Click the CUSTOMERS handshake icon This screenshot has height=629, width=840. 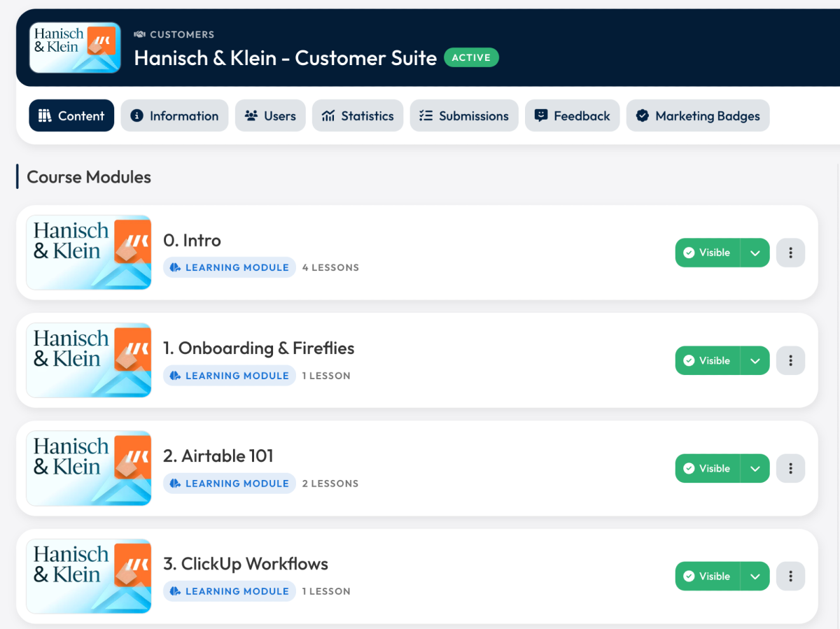pos(139,34)
